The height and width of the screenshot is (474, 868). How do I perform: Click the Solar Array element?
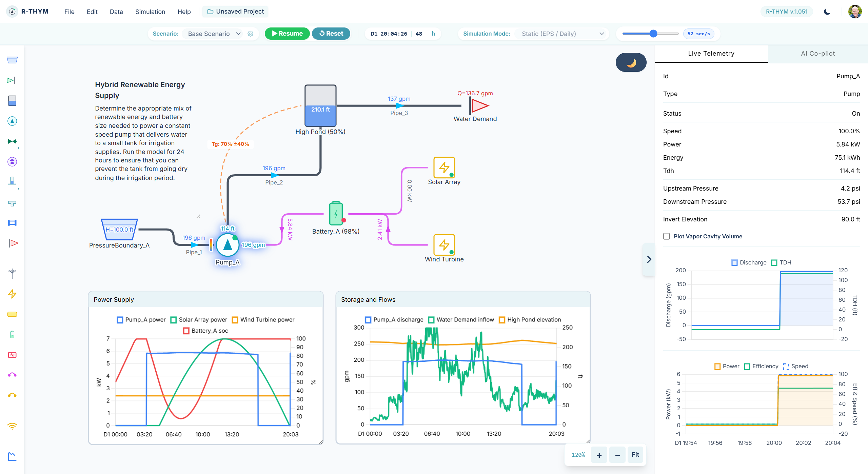pos(444,167)
